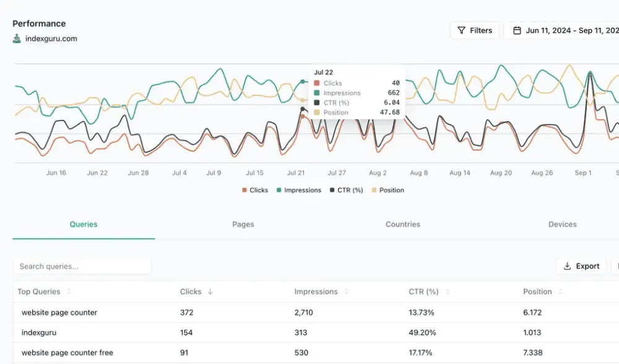Click the Search queries input field
This screenshot has width=619, height=364.
point(82,266)
